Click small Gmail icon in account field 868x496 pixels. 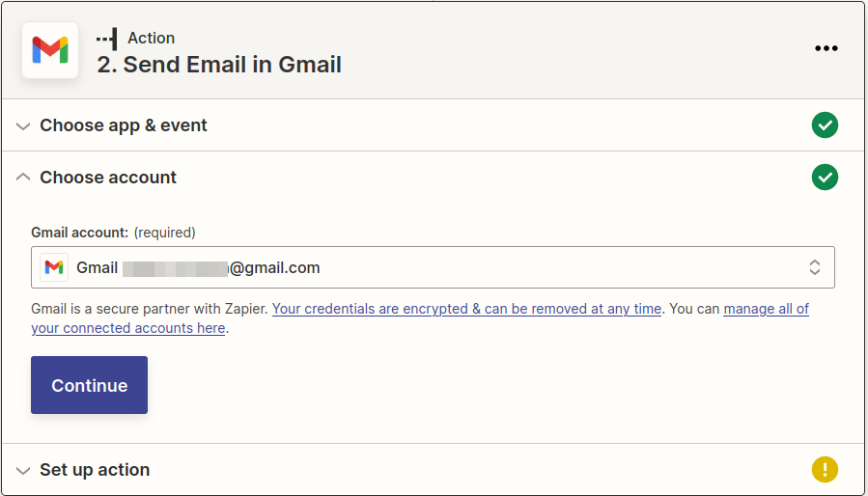click(x=54, y=267)
